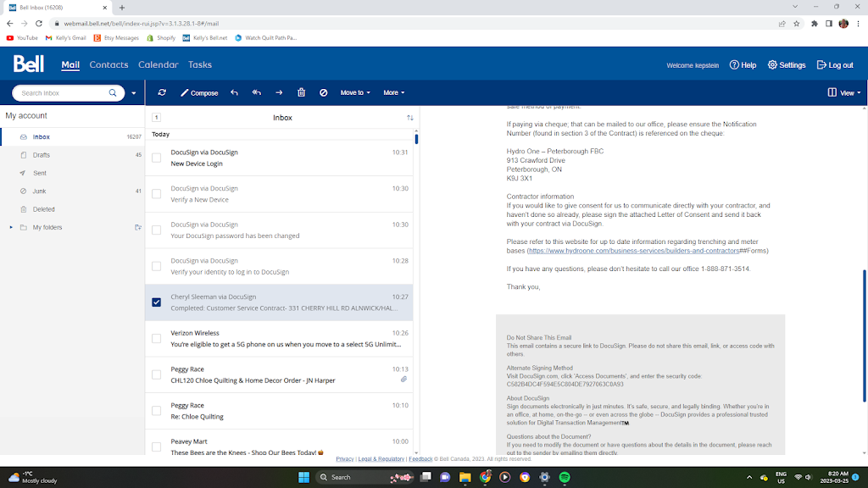Open the Mail tab

click(70, 64)
